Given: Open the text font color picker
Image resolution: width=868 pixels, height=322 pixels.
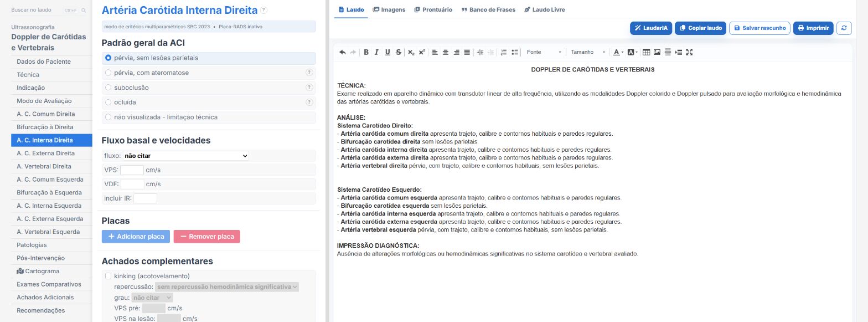Looking at the screenshot, I should (x=618, y=52).
